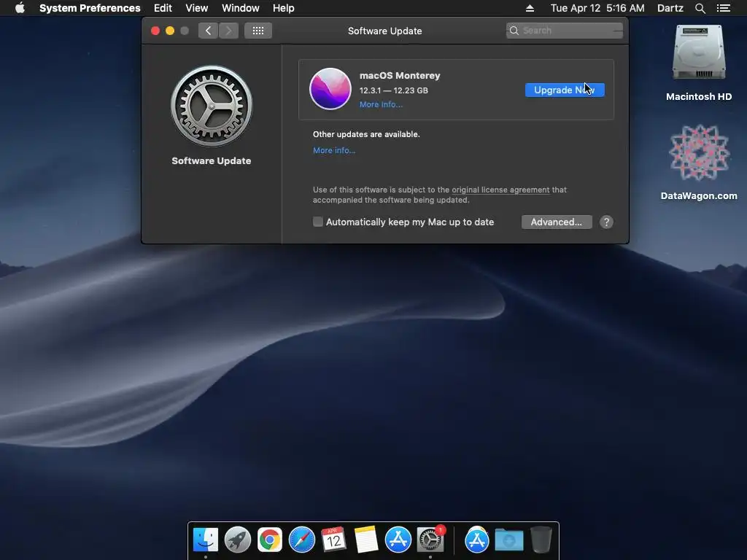Open More Info link under macOS Monterey
This screenshot has height=560, width=747.
click(381, 104)
